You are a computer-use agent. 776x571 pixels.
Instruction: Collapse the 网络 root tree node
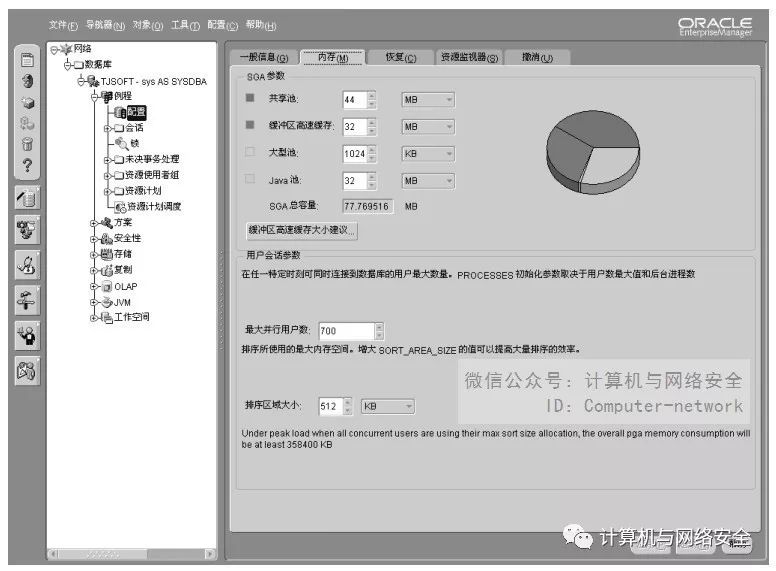click(54, 49)
